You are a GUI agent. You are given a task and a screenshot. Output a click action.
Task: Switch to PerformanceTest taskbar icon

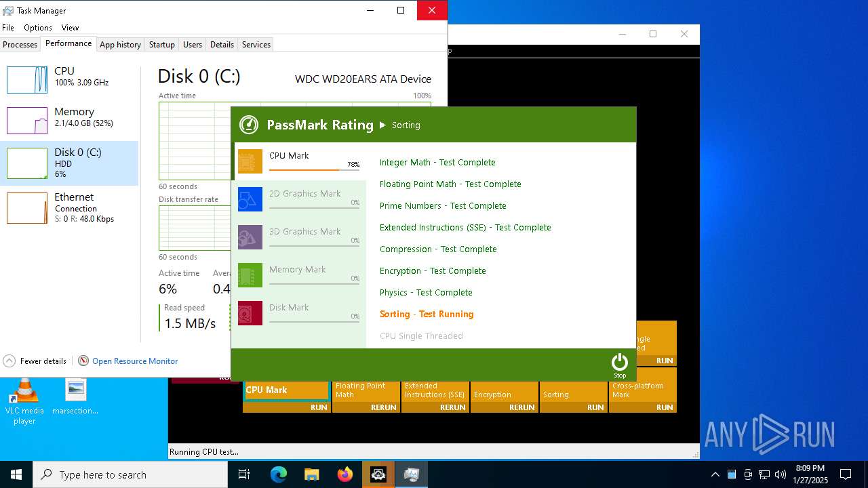378,474
